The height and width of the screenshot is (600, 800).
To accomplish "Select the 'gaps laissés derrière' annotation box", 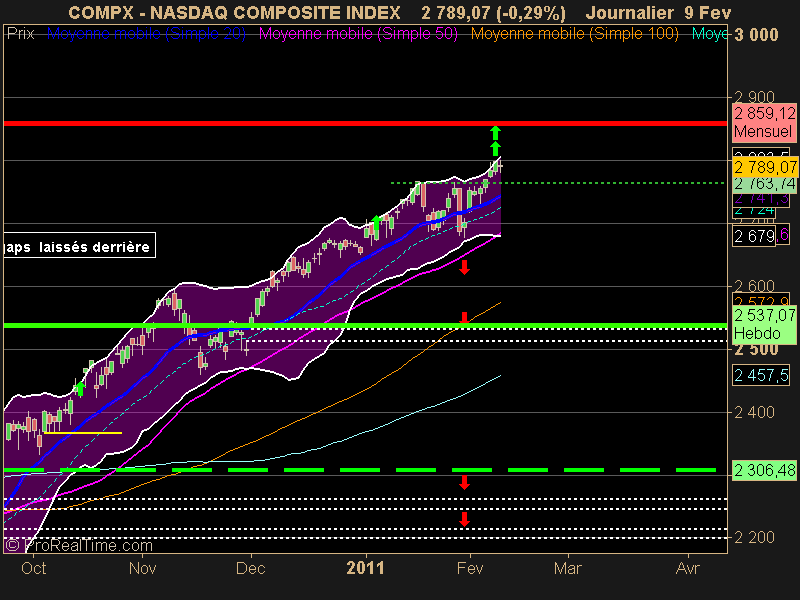I will pyautogui.click(x=79, y=245).
